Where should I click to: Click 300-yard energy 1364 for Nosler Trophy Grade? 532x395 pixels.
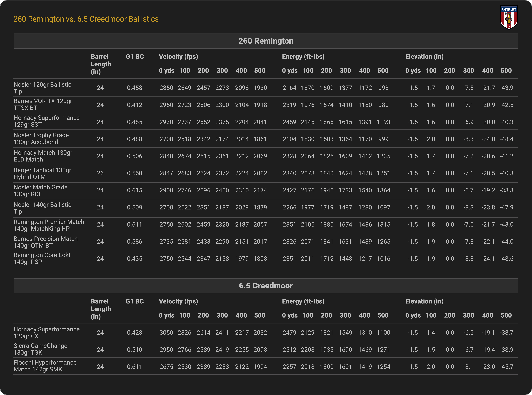coord(345,139)
